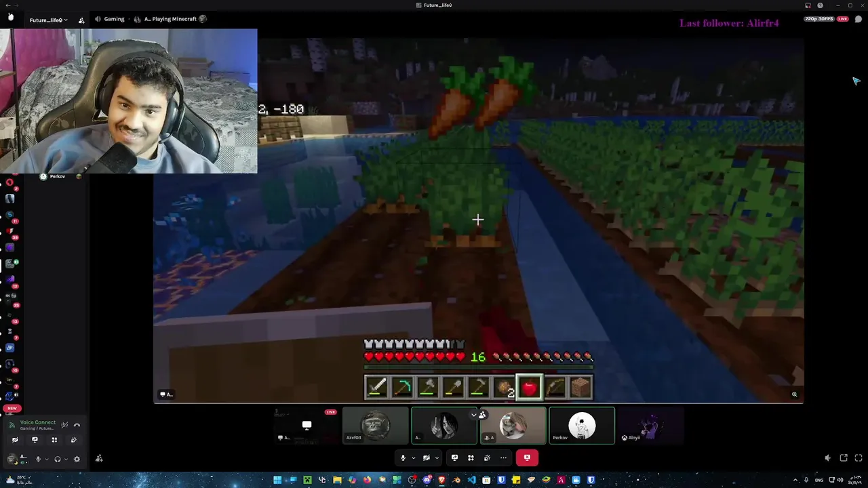Open File Explorer from the taskbar

(337, 480)
